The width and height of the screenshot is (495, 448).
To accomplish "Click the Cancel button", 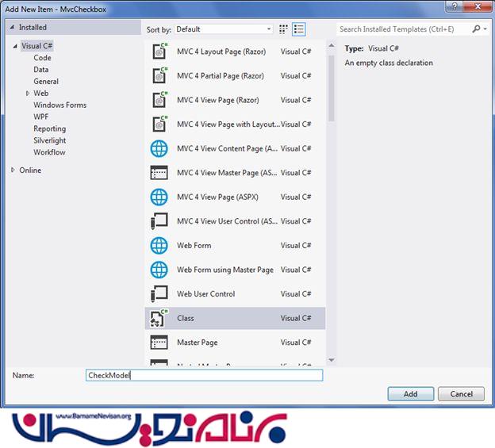I will [x=461, y=394].
